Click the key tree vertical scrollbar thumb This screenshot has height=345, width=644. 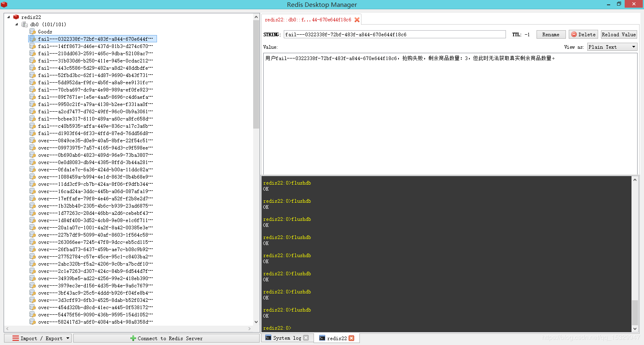tap(256, 74)
